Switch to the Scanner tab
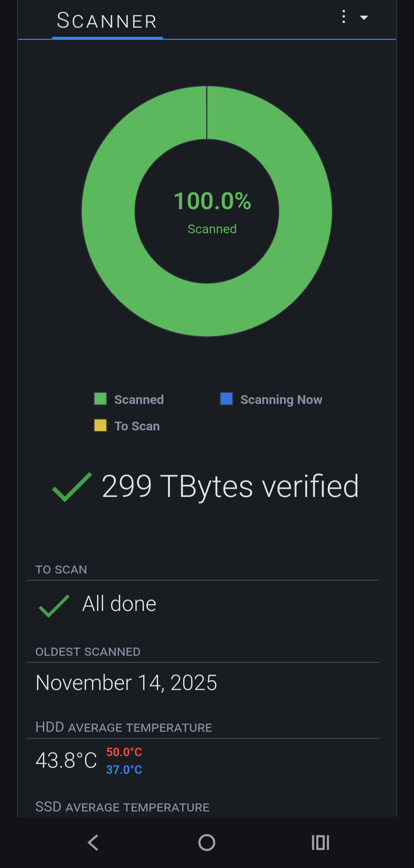Viewport: 414px width, 868px height. tap(107, 21)
